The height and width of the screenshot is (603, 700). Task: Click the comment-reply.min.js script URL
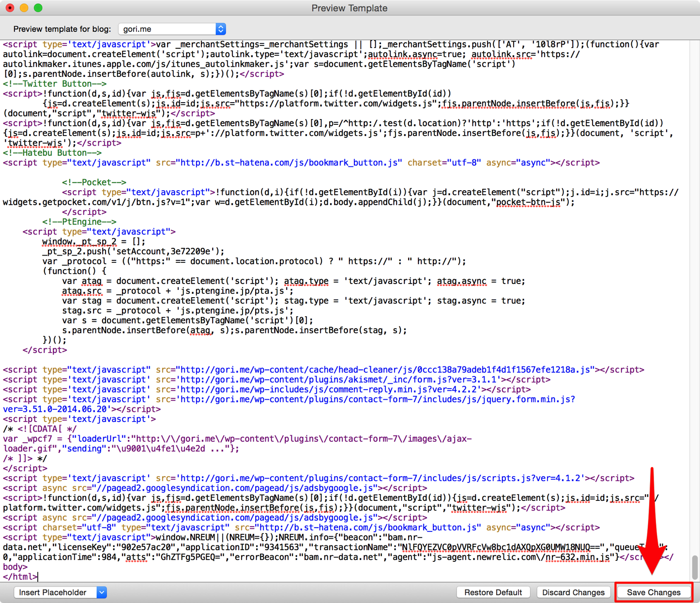(x=330, y=390)
